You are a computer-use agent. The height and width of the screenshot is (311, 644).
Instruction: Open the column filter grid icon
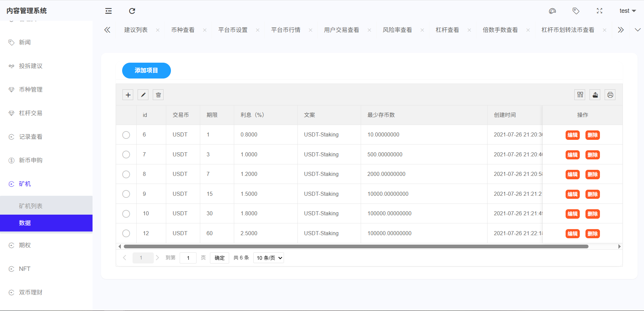pyautogui.click(x=580, y=95)
